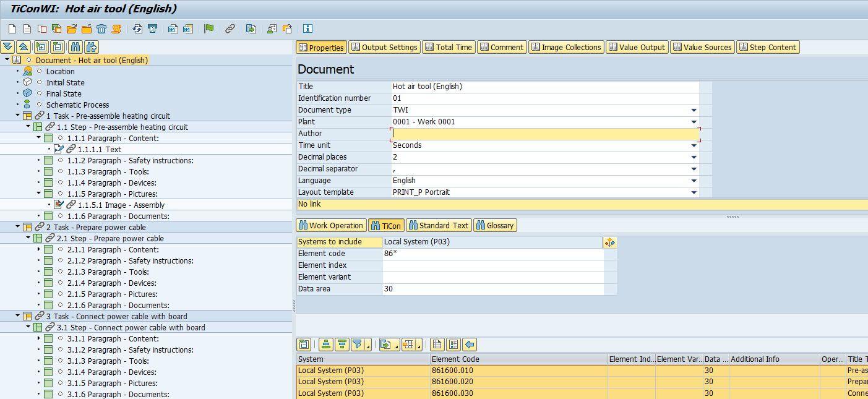
Task: Click the Work Operation search button
Action: point(331,225)
